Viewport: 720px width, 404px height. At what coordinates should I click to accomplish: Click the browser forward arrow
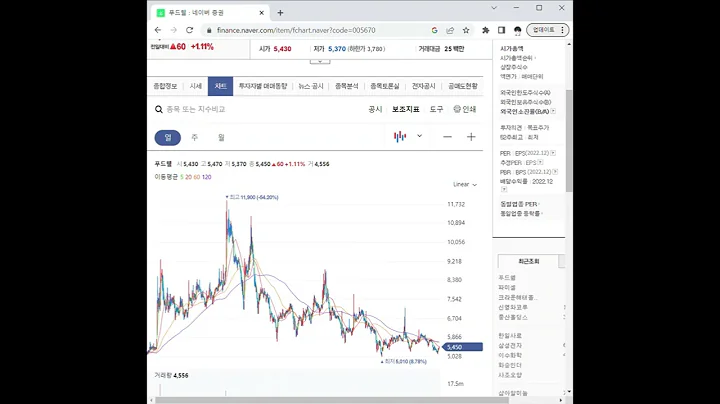coord(174,30)
